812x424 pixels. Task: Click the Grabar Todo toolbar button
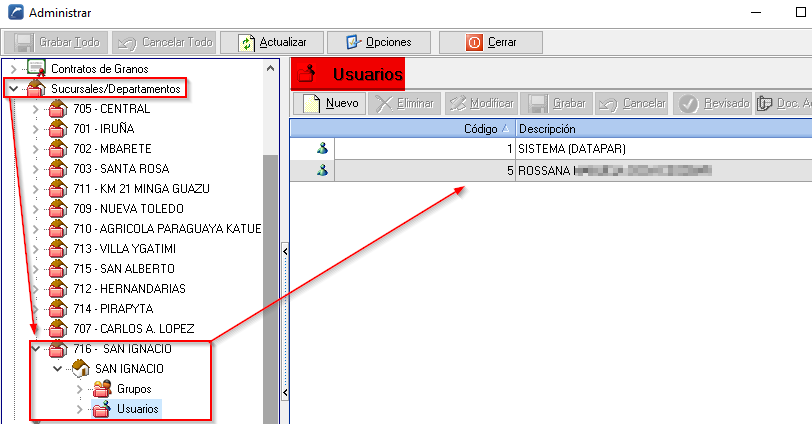tap(56, 42)
